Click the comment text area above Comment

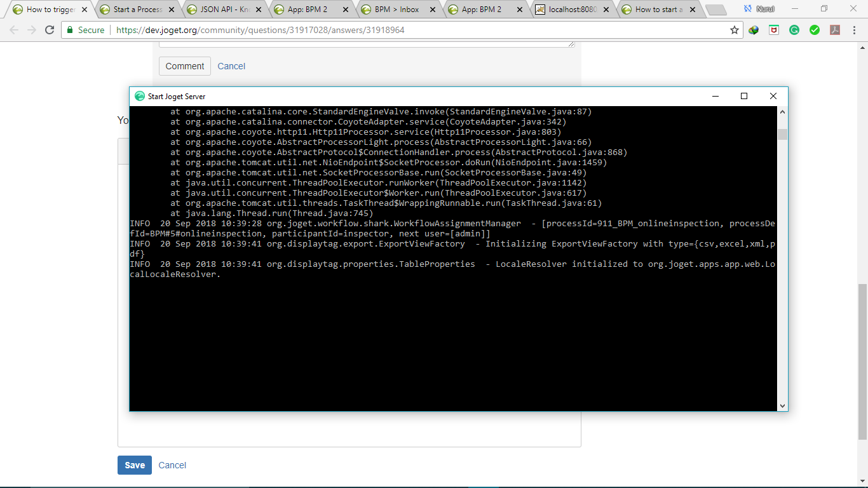click(367, 44)
